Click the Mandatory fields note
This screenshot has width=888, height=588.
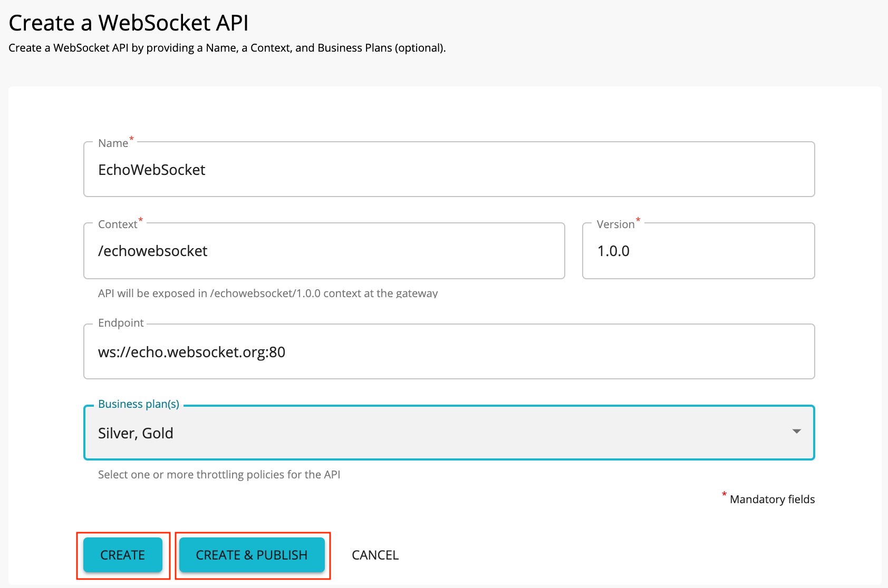771,499
